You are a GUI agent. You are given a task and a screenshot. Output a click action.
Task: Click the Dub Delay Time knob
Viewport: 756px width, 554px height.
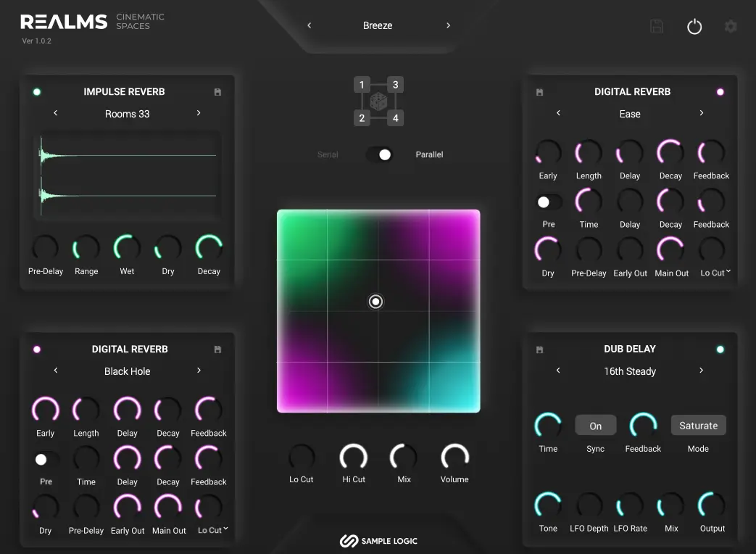[548, 426]
